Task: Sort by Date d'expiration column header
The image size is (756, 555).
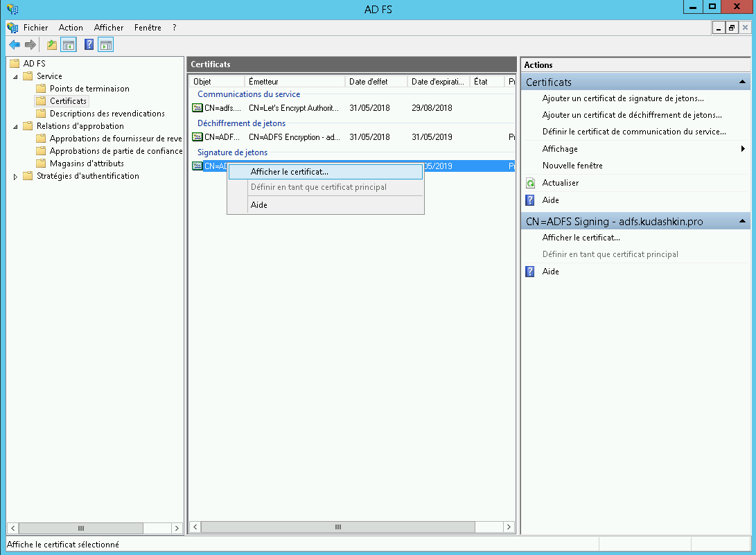Action: click(x=438, y=82)
